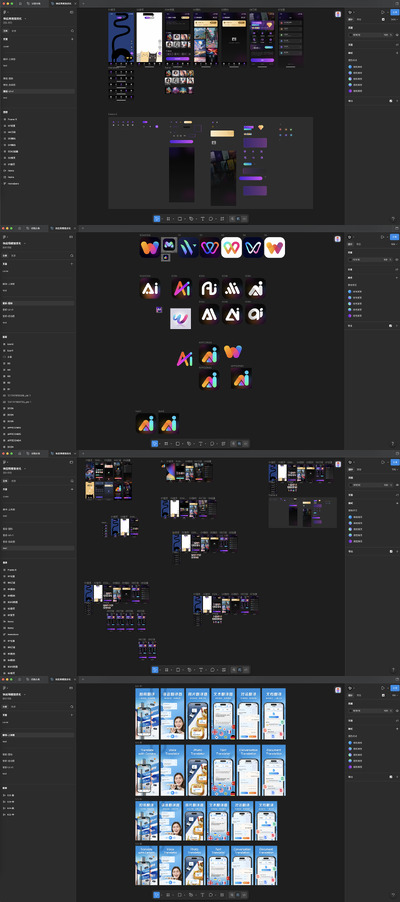Screen dimensions: 400x902
Task: Select the orange W logo without a background
Action: (233, 351)
